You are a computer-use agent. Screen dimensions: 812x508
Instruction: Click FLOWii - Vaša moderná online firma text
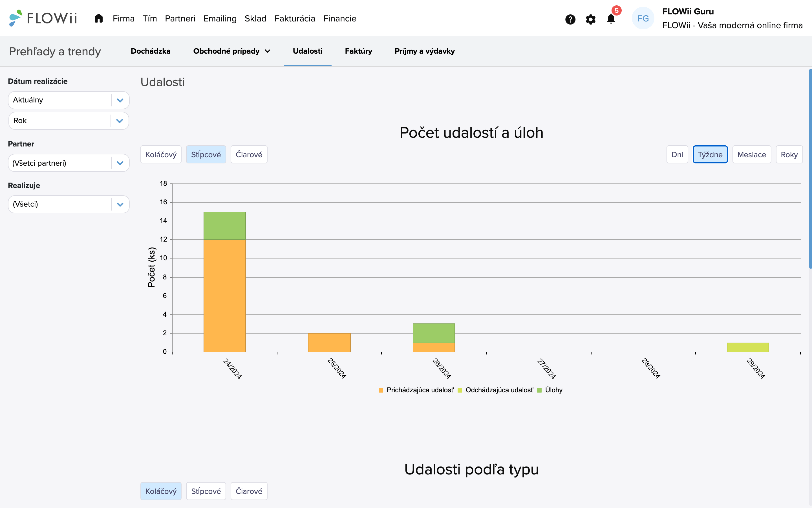click(x=732, y=25)
